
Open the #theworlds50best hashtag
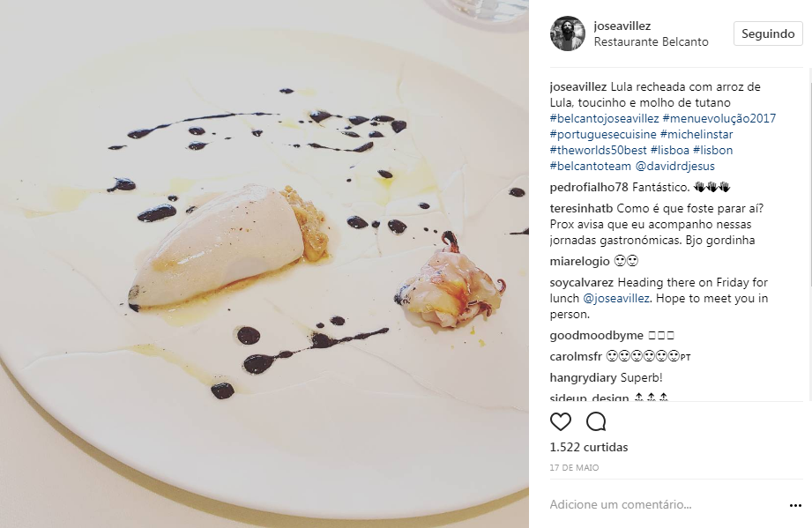pyautogui.click(x=598, y=150)
